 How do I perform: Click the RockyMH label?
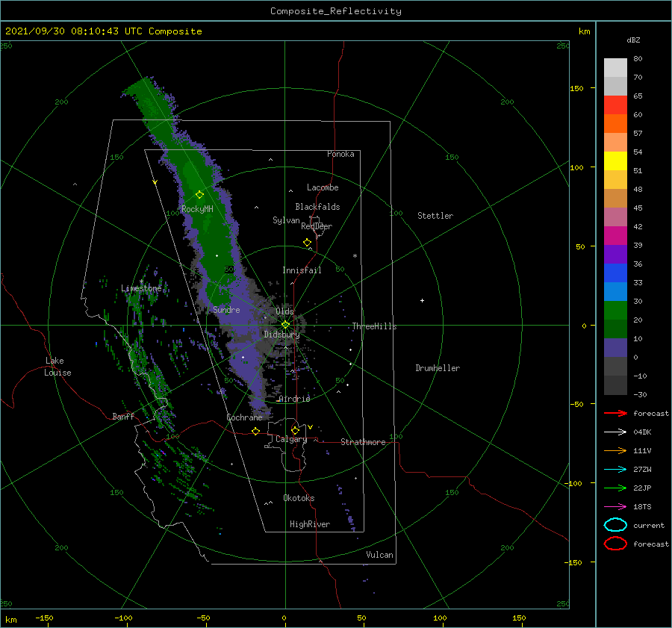click(197, 209)
